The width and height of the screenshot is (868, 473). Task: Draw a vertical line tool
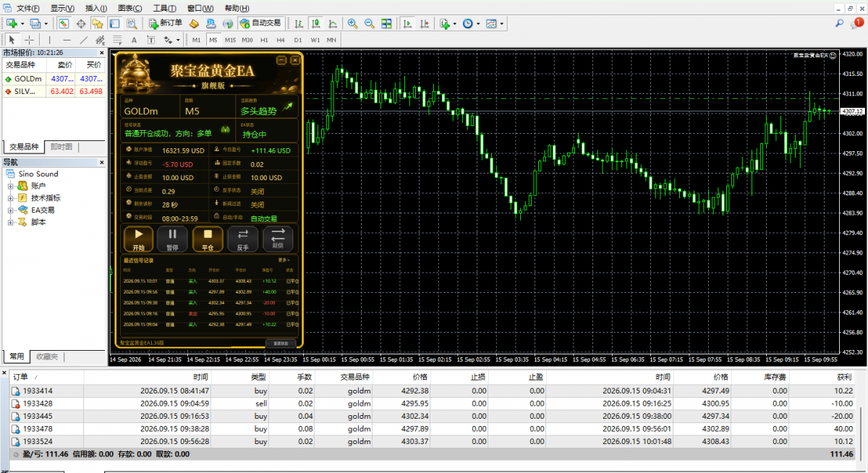[50, 40]
